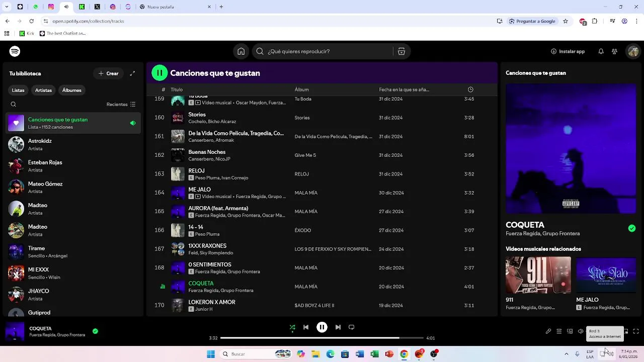644x362 pixels.
Task: Toggle shuffle in the player controls
Action: (x=292, y=327)
